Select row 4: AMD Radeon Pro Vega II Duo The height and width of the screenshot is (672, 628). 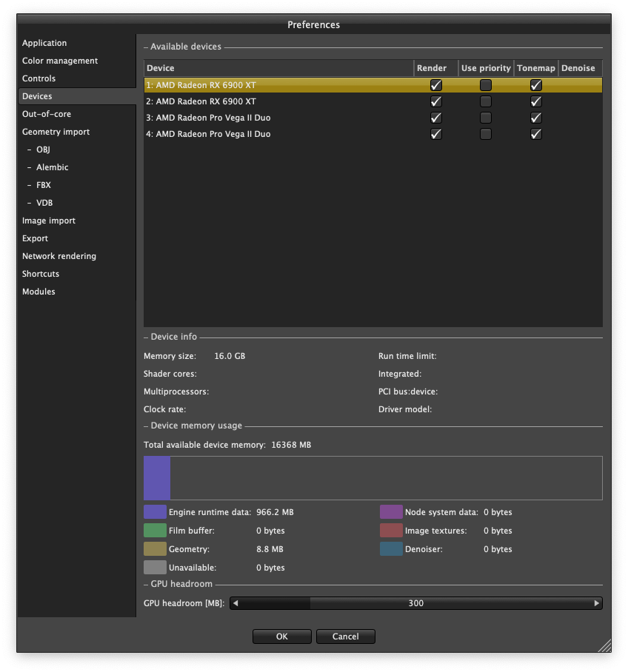pyautogui.click(x=373, y=134)
